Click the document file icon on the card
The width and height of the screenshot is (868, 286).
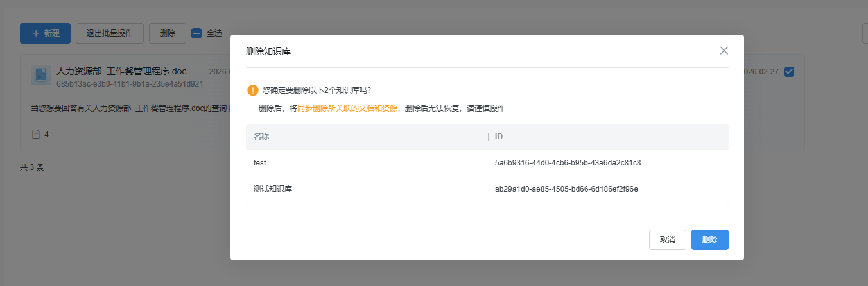41,75
